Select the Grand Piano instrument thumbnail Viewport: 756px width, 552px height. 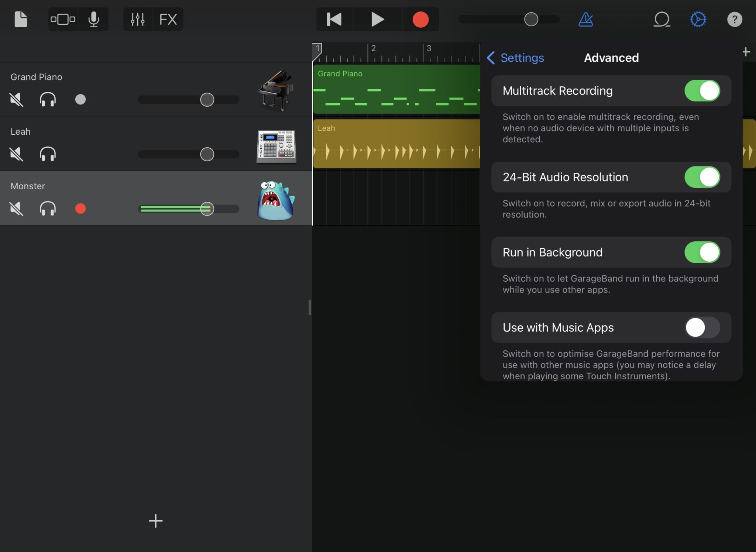pos(276,90)
